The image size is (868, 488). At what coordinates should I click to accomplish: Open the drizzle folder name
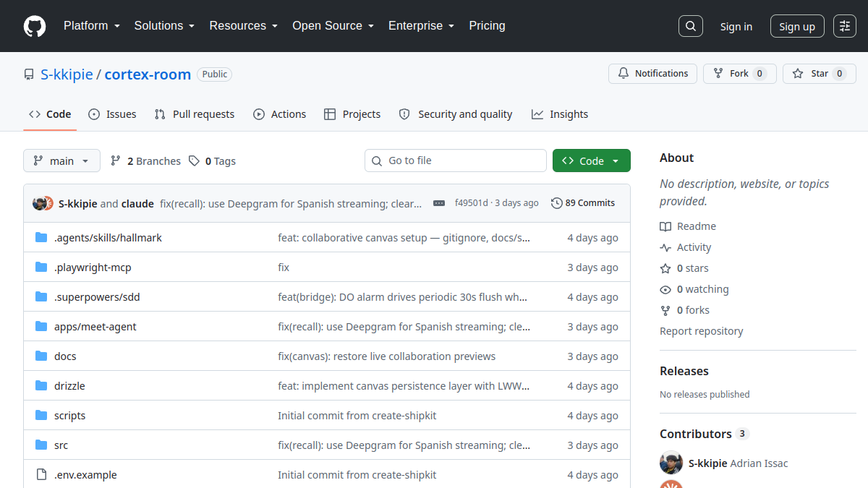[x=69, y=386]
